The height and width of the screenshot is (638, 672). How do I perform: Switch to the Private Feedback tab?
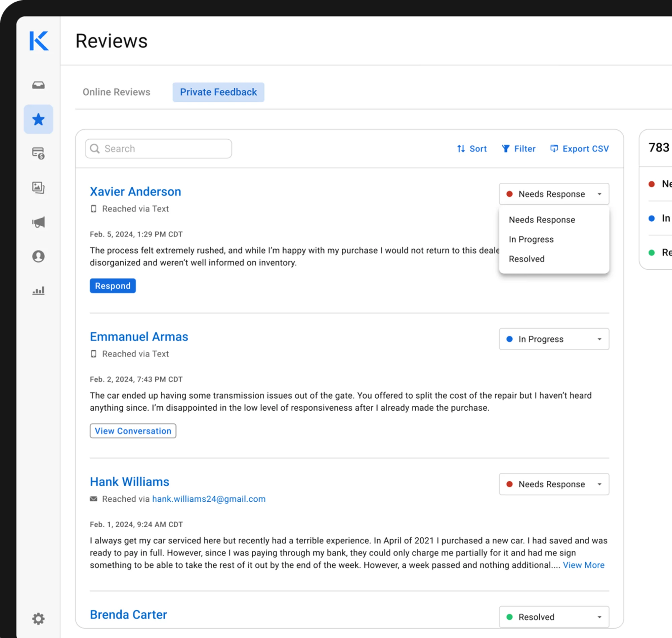tap(218, 92)
